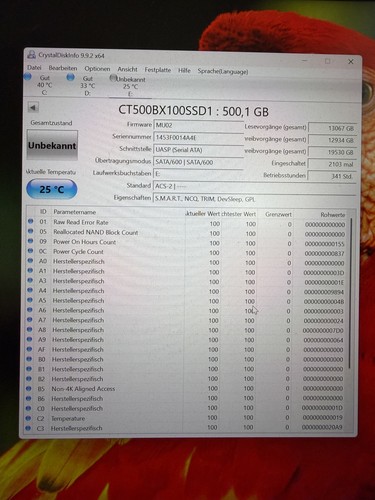Open the Ansicht menu
The height and width of the screenshot is (500, 375).
[x=127, y=69]
